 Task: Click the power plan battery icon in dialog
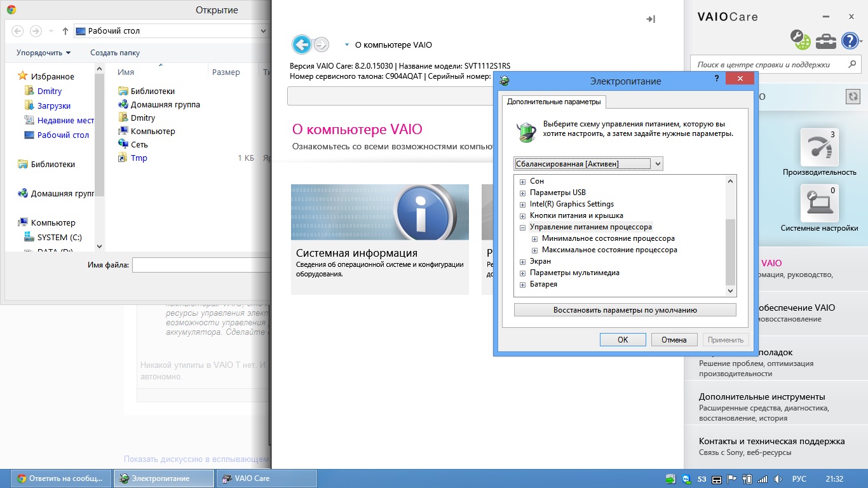click(x=526, y=131)
